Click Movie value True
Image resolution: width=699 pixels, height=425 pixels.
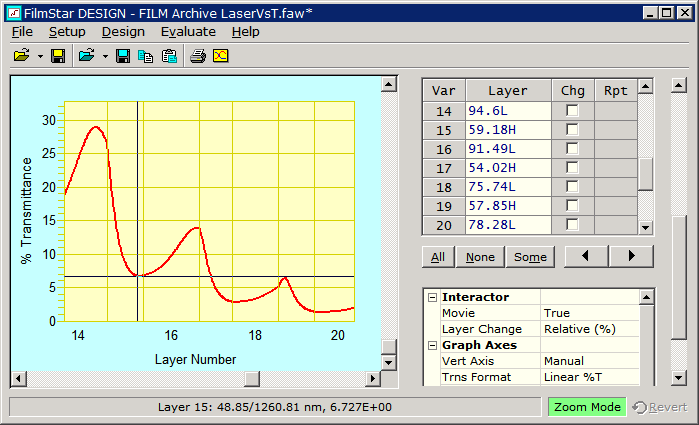pyautogui.click(x=590, y=313)
